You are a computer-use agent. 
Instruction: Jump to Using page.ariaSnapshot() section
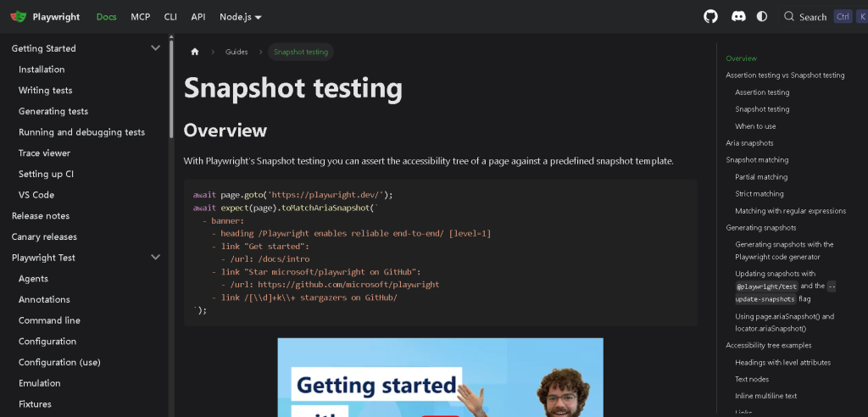click(784, 322)
